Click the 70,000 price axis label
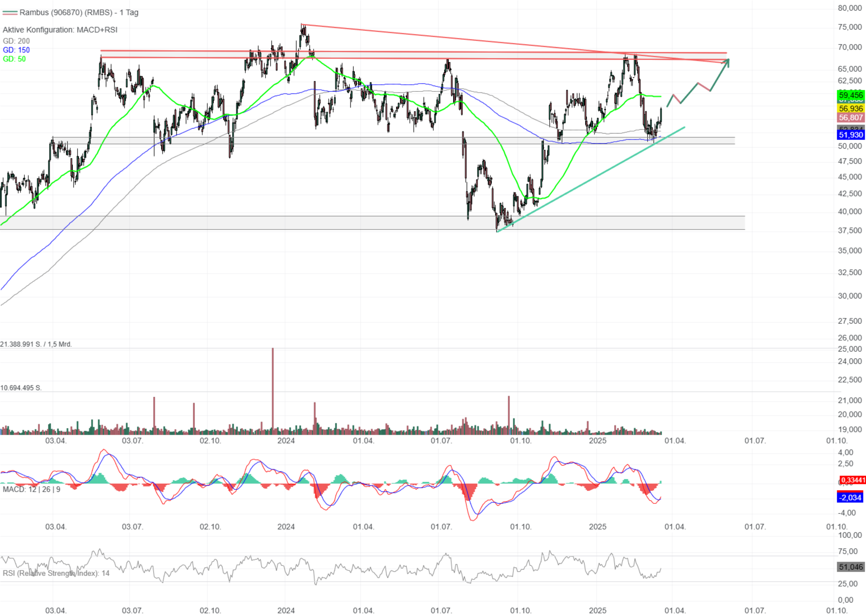Screen dimensions: 866x616 tap(850, 48)
